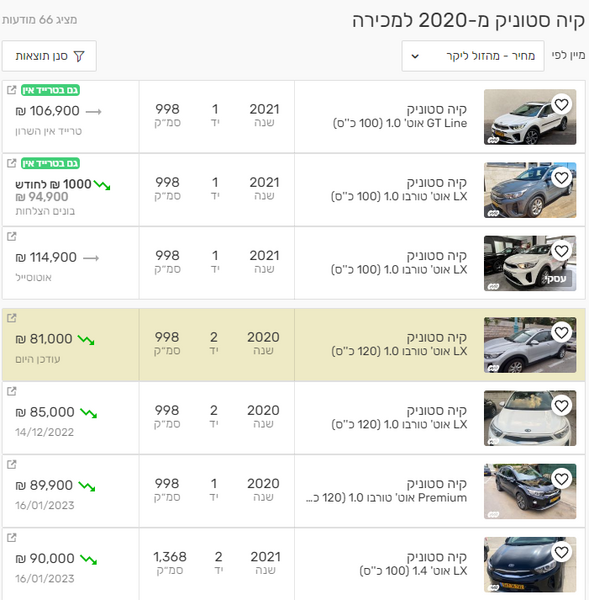Open 85,000 ₪ listing via external link icon

(11, 391)
